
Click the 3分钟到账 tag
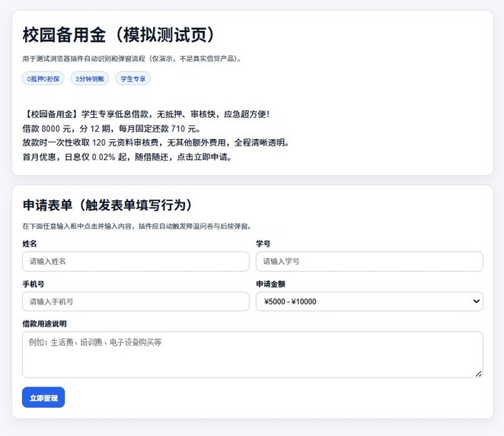tap(90, 78)
